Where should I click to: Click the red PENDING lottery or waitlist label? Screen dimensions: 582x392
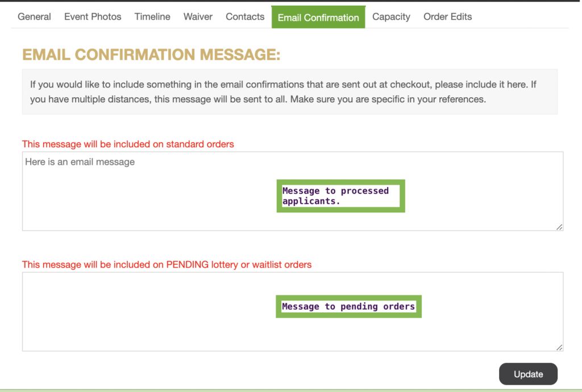pyautogui.click(x=167, y=265)
